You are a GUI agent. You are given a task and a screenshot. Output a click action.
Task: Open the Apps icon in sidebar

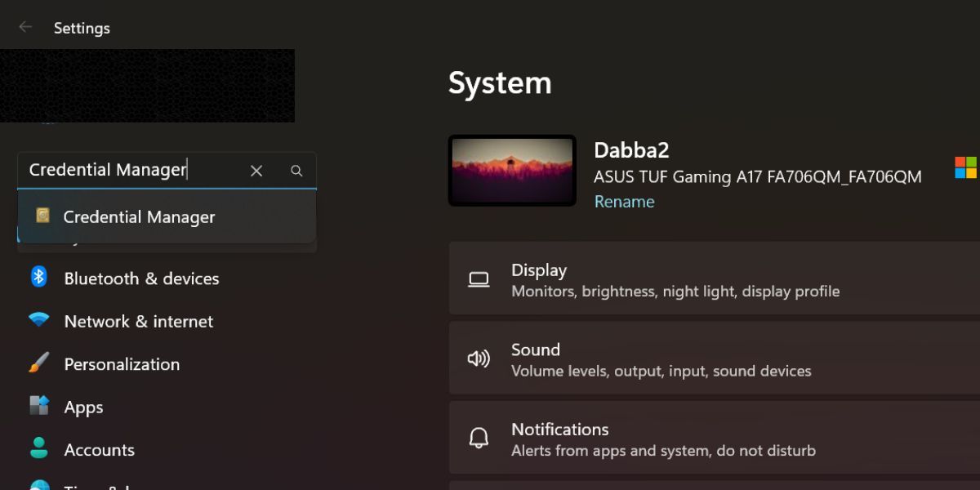pos(38,406)
